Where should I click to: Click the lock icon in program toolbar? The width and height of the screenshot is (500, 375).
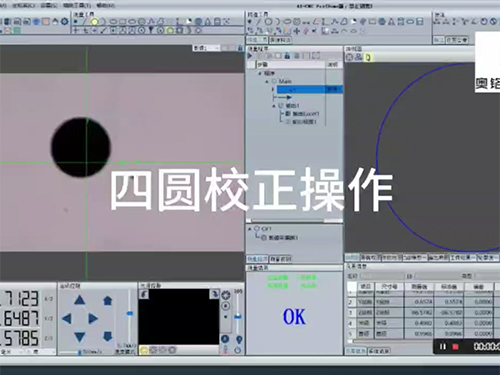click(x=287, y=56)
